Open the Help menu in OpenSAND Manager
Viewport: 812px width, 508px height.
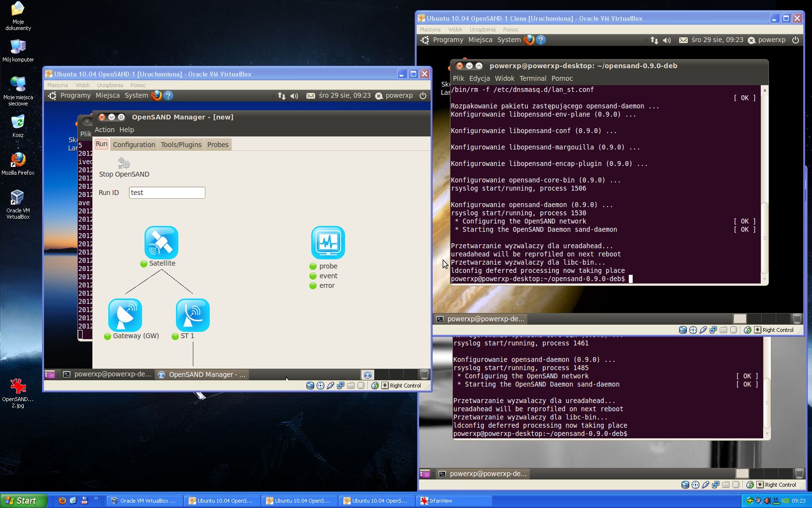pos(127,130)
